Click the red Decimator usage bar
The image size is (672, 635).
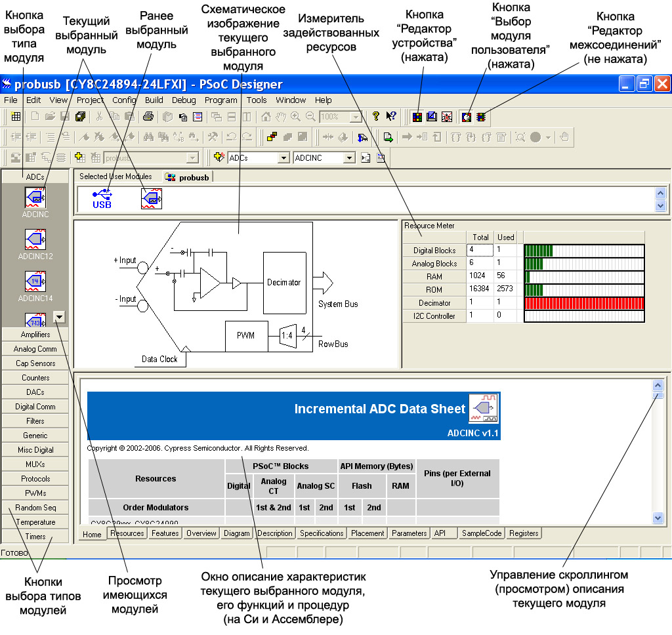coord(584,303)
